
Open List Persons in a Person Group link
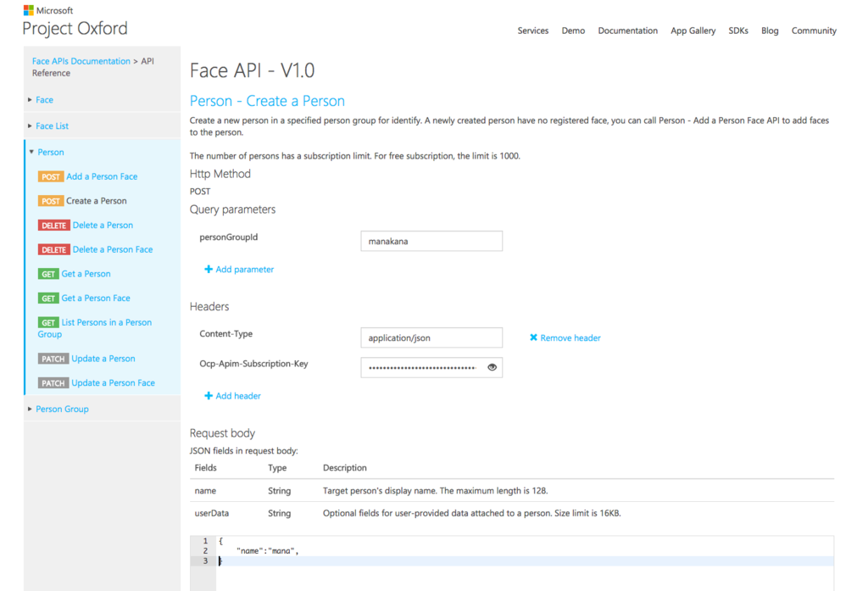95,328
